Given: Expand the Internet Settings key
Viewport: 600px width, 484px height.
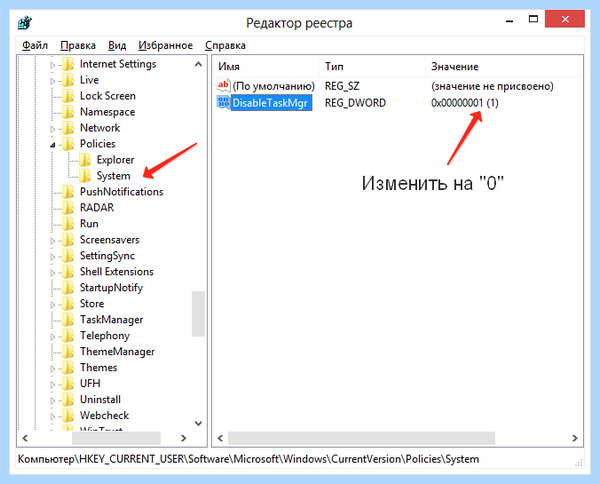Looking at the screenshot, I should (53, 65).
